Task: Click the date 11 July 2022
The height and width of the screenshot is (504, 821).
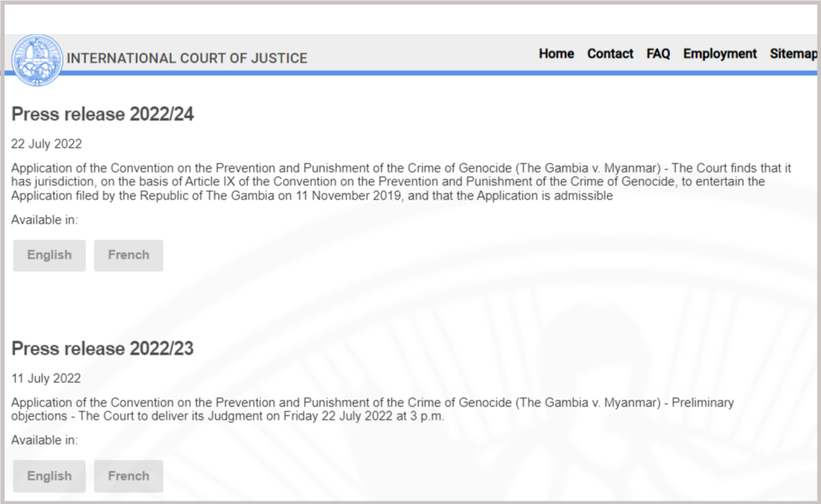Action: click(46, 378)
